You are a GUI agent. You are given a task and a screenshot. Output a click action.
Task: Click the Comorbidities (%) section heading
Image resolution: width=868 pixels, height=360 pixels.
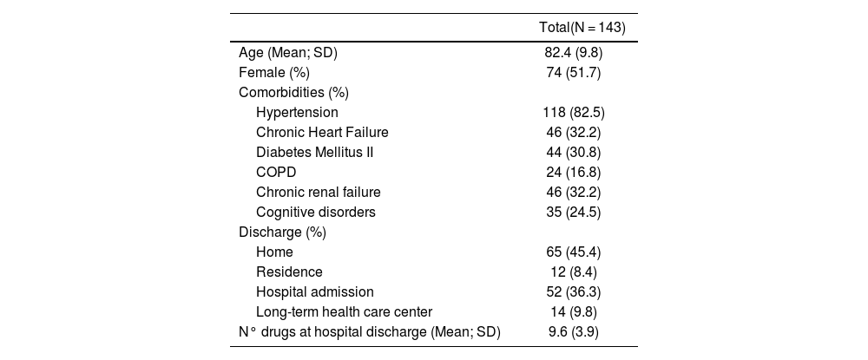293,92
